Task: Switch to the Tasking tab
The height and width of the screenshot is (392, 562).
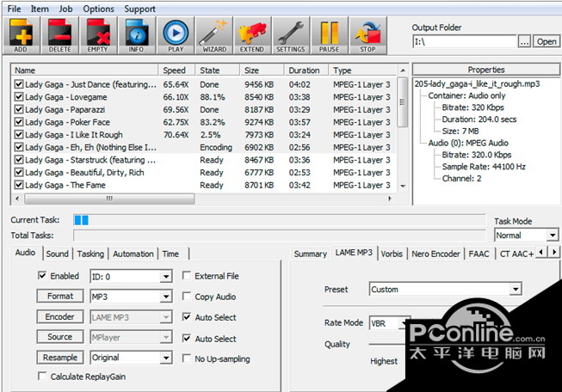Action: (90, 254)
